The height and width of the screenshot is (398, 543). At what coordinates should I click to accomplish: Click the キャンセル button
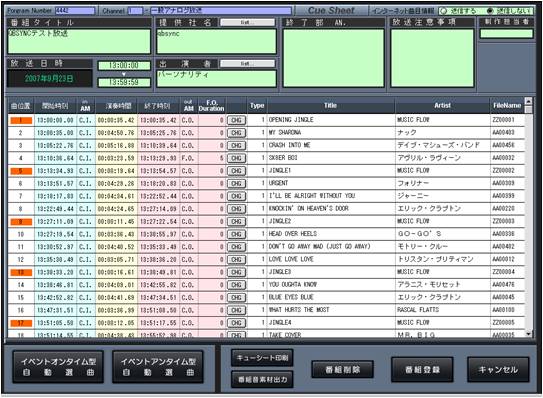(498, 370)
